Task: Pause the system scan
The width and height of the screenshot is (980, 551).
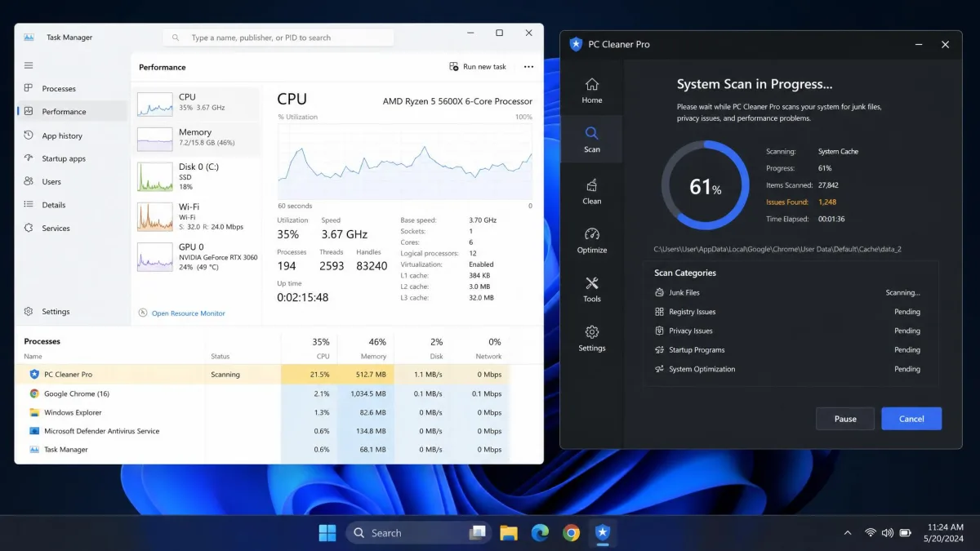Action: tap(845, 419)
